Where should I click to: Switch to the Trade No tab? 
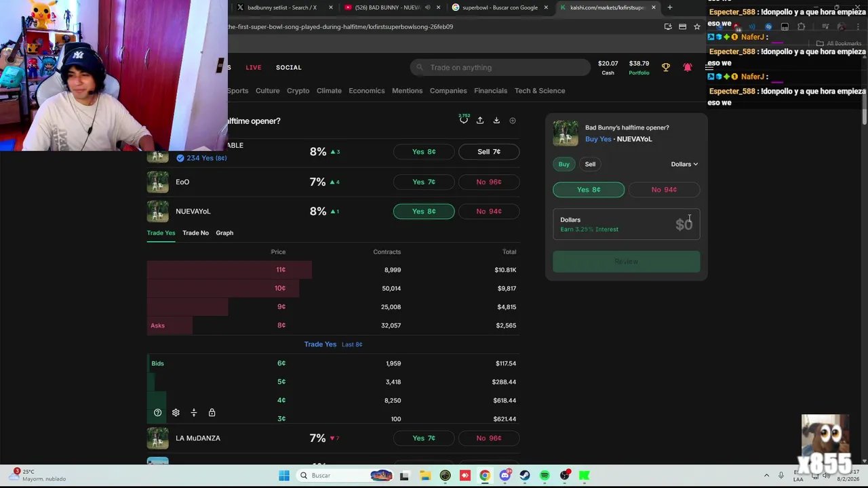coord(195,232)
